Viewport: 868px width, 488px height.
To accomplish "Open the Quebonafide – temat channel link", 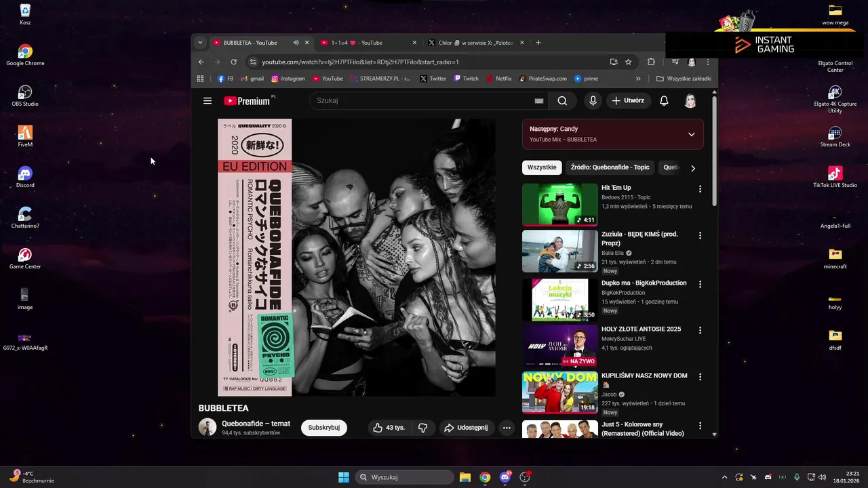I will 256,424.
